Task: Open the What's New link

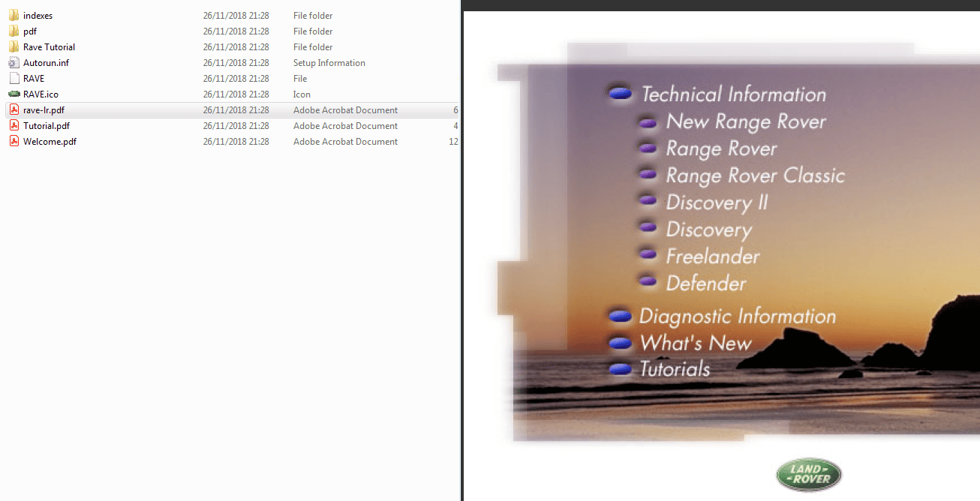Action: pos(696,343)
